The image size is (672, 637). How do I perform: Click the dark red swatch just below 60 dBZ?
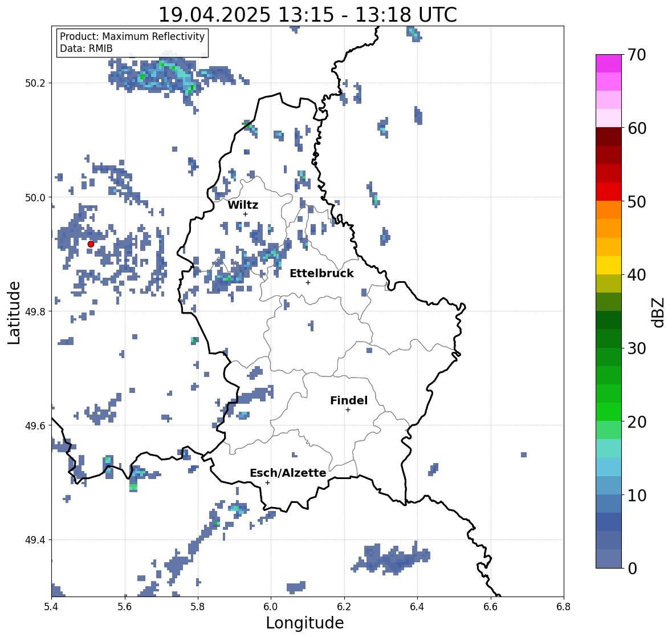pos(609,137)
